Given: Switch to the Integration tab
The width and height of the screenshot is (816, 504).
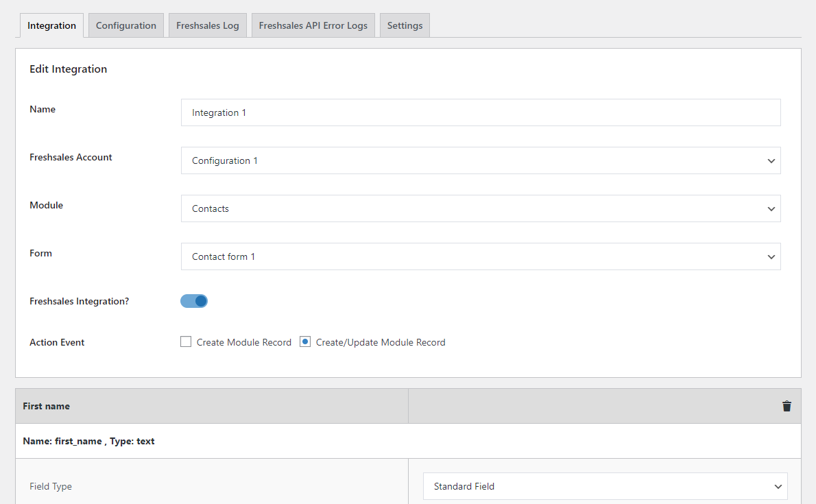Looking at the screenshot, I should coord(51,25).
